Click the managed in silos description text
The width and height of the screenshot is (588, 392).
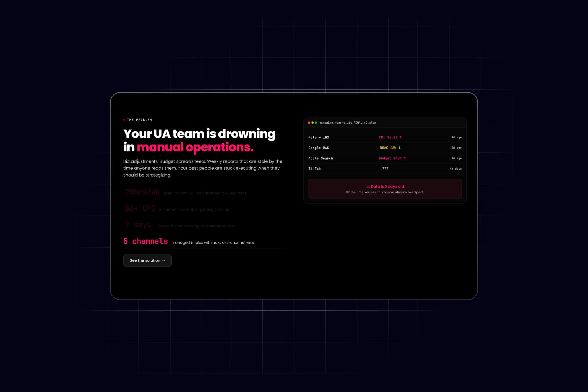tap(213, 242)
